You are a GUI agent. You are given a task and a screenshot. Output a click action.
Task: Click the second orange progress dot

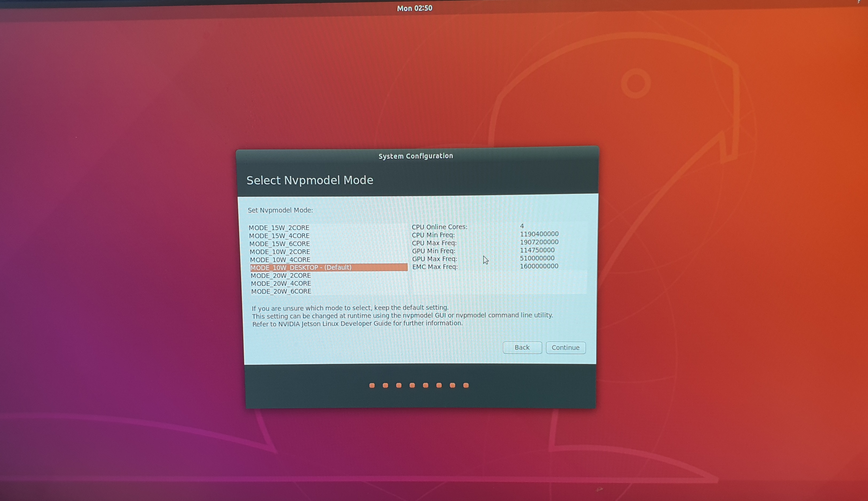(385, 385)
